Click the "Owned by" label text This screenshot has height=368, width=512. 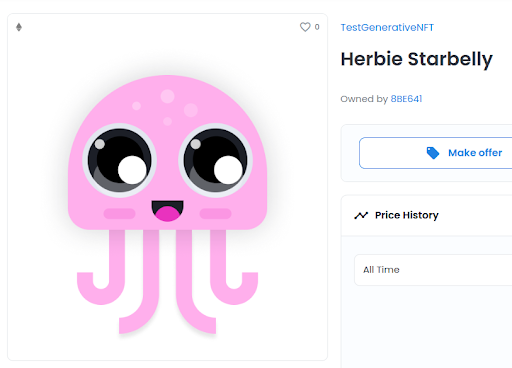point(364,99)
